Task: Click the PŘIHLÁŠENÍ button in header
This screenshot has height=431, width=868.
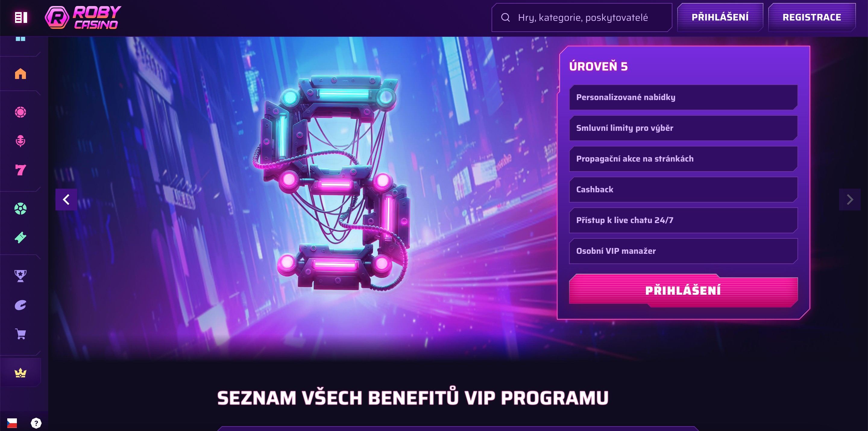Action: 720,17
